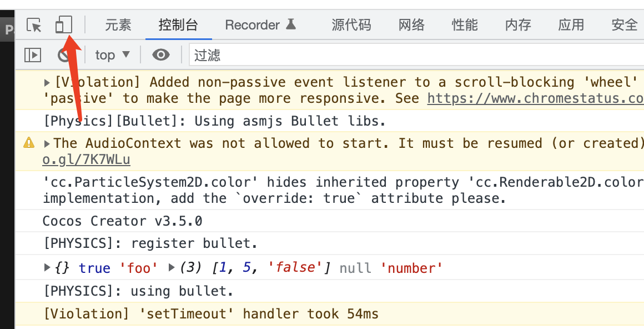Screen dimensions: 644x329
Task: Switch to the 元素 tab
Action: pos(118,25)
